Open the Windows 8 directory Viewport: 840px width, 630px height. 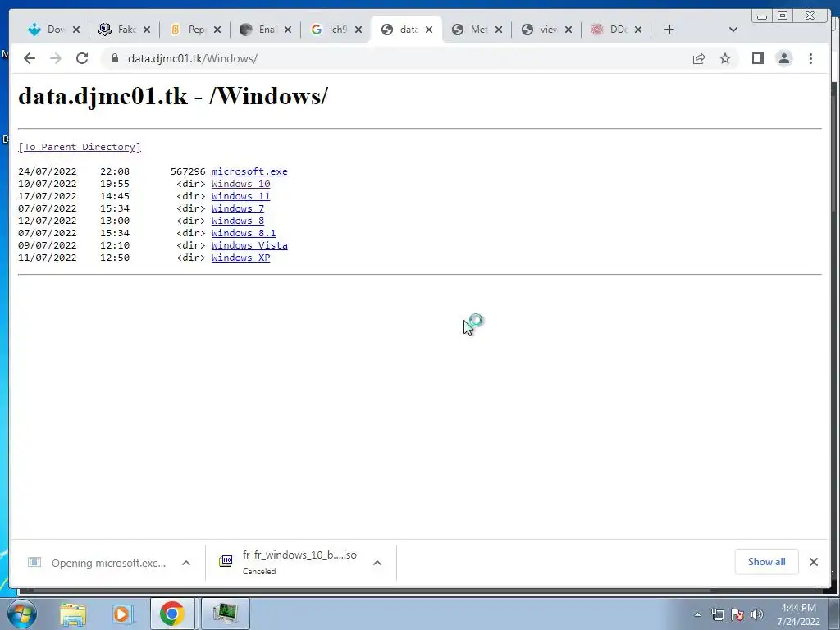point(238,221)
